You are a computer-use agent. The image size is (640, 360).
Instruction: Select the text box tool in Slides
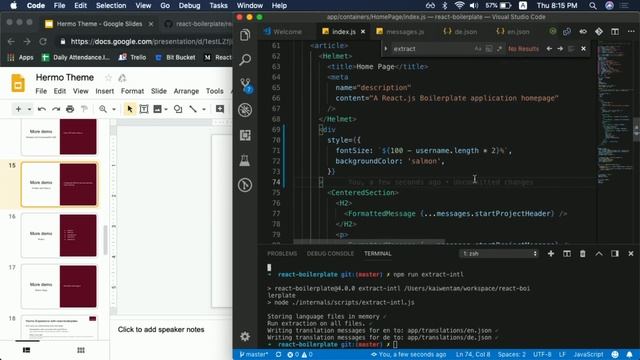click(x=144, y=109)
